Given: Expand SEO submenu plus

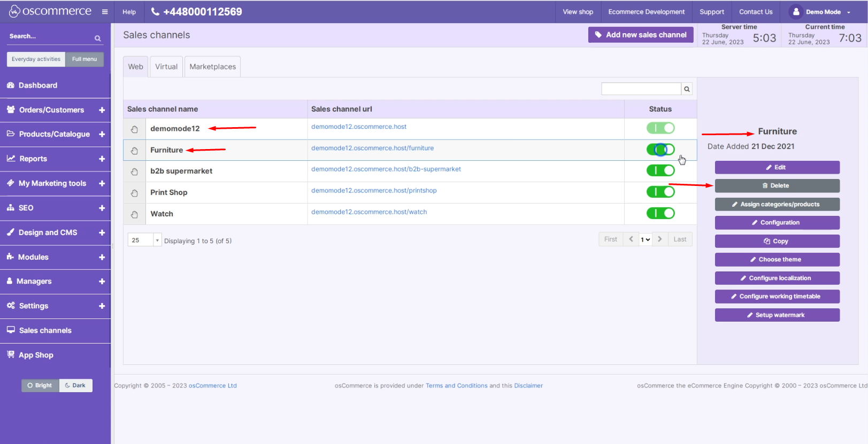Looking at the screenshot, I should point(102,208).
